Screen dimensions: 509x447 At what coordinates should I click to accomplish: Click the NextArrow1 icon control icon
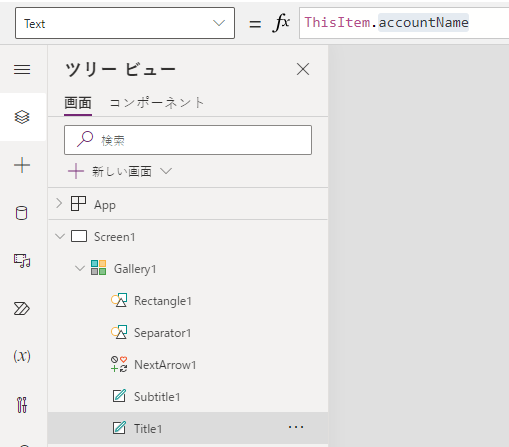point(119,364)
